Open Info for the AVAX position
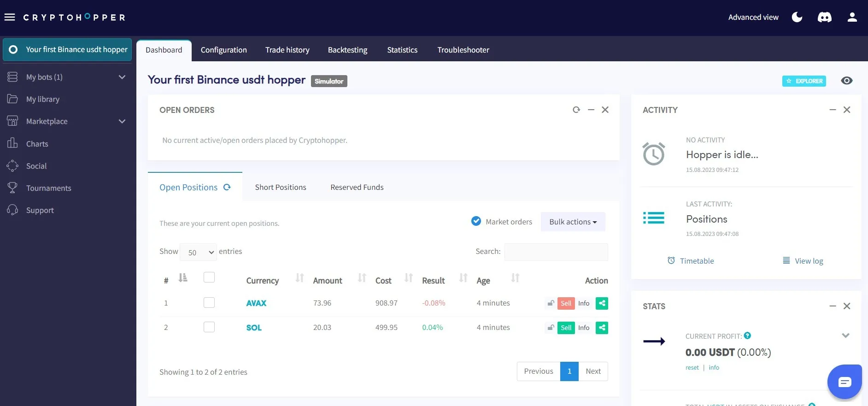Image resolution: width=868 pixels, height=406 pixels. (584, 303)
